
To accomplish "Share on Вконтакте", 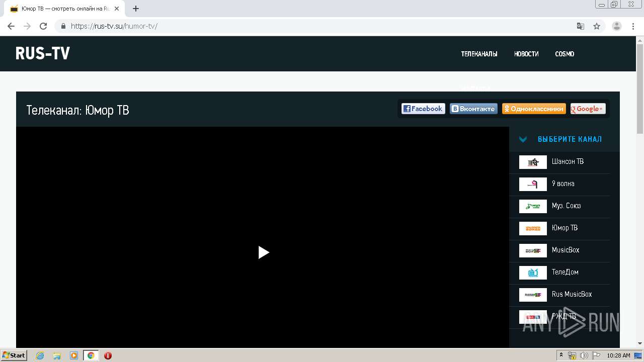I will (x=473, y=109).
